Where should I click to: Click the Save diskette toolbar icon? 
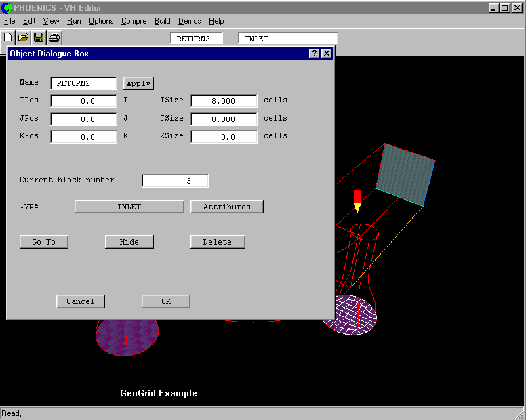[x=39, y=37]
